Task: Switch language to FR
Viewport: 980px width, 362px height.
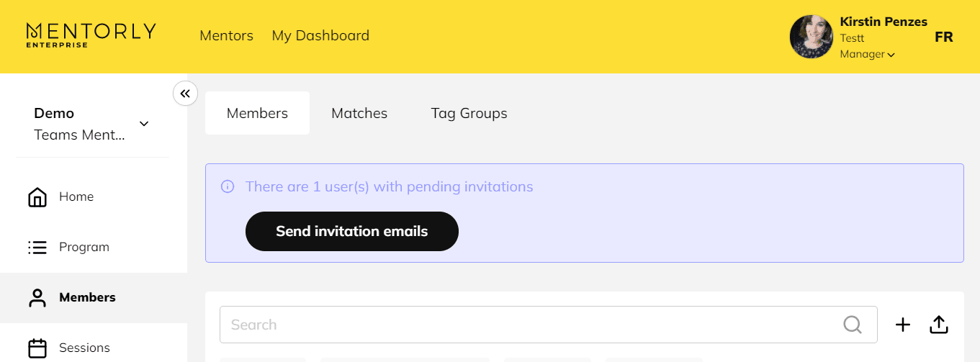Action: [x=943, y=37]
